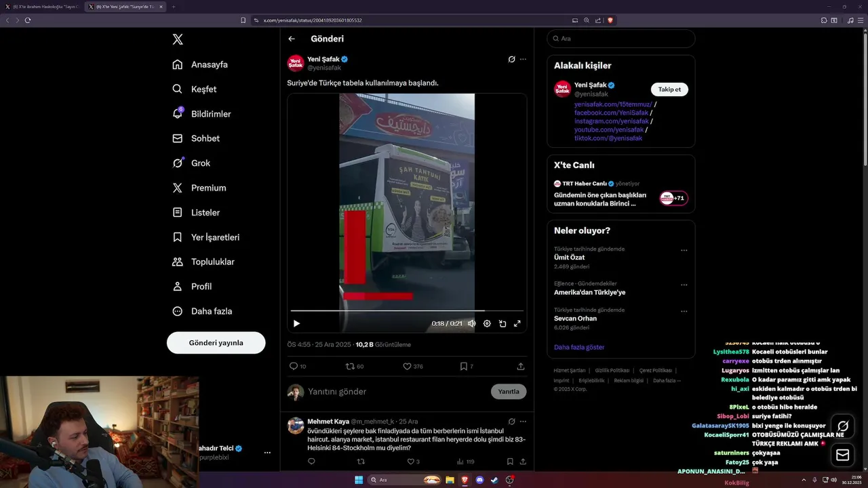Open the floating Grok button
Image resolution: width=868 pixels, height=488 pixels.
(x=843, y=426)
